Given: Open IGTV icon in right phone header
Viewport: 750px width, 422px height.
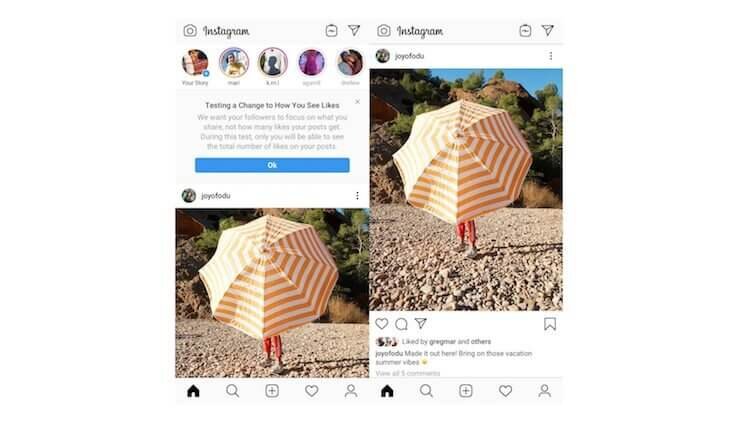Looking at the screenshot, I should click(525, 31).
